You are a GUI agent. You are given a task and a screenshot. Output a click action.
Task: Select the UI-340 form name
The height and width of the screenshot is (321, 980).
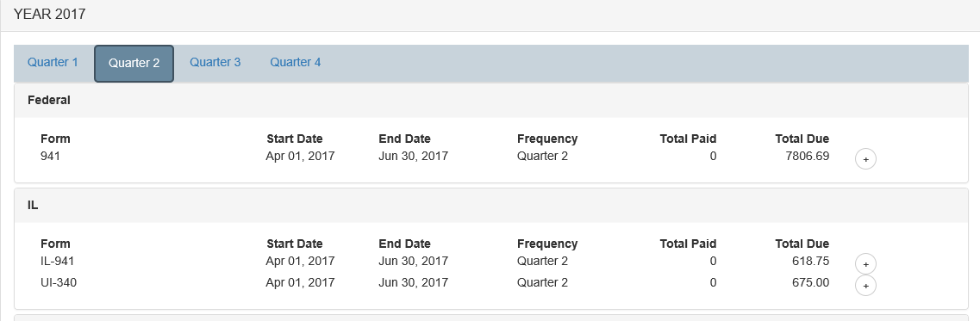[59, 282]
